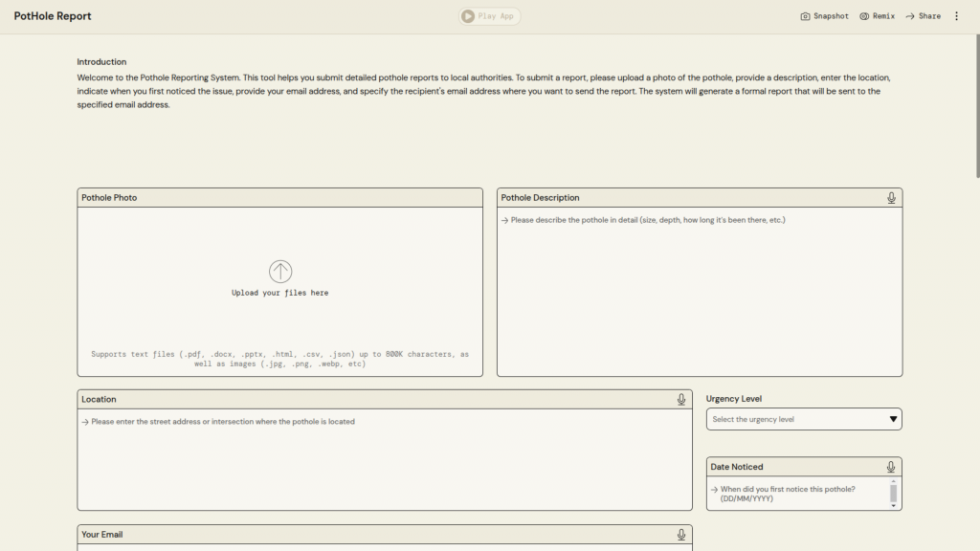Click the Urgency Level dropdown arrow
Viewport: 980px width, 551px height.
tap(893, 419)
